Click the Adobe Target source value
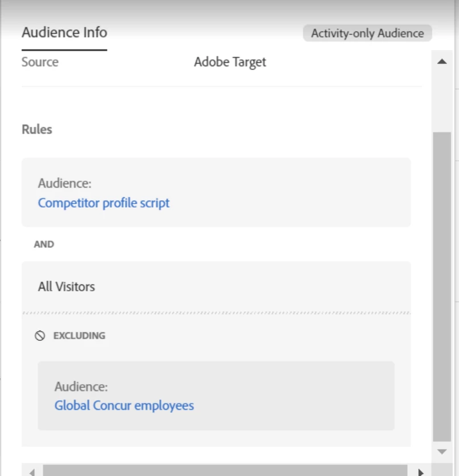Image resolution: width=459 pixels, height=476 pixels. pos(230,62)
